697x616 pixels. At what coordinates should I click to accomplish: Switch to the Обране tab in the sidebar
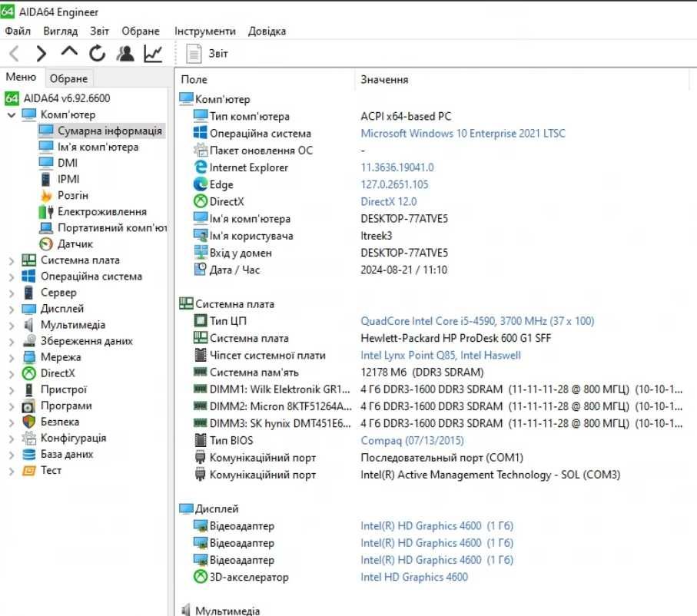[68, 78]
